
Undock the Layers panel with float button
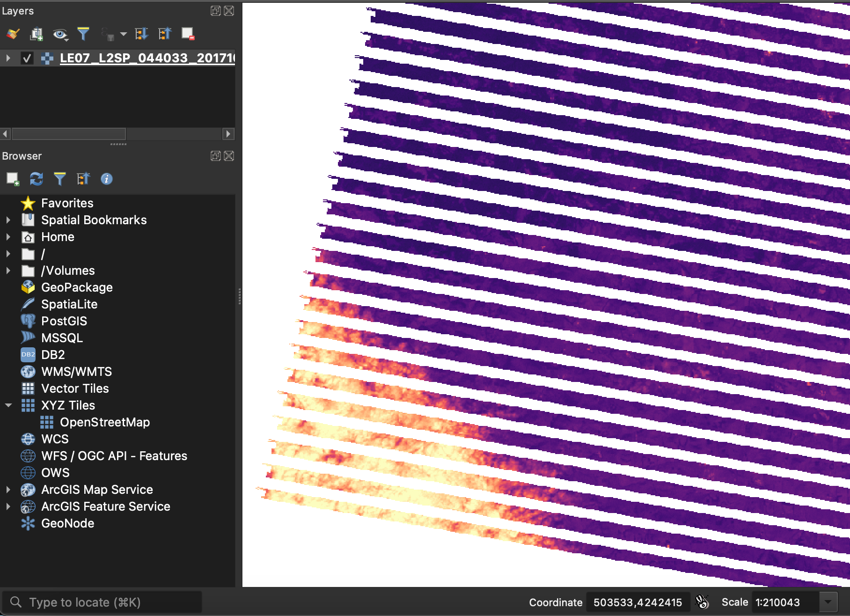pyautogui.click(x=215, y=11)
